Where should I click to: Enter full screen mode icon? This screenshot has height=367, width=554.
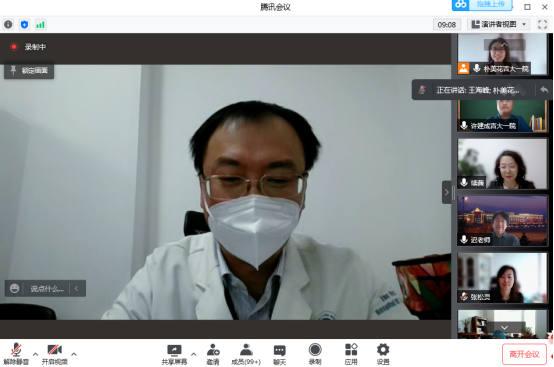pyautogui.click(x=542, y=24)
